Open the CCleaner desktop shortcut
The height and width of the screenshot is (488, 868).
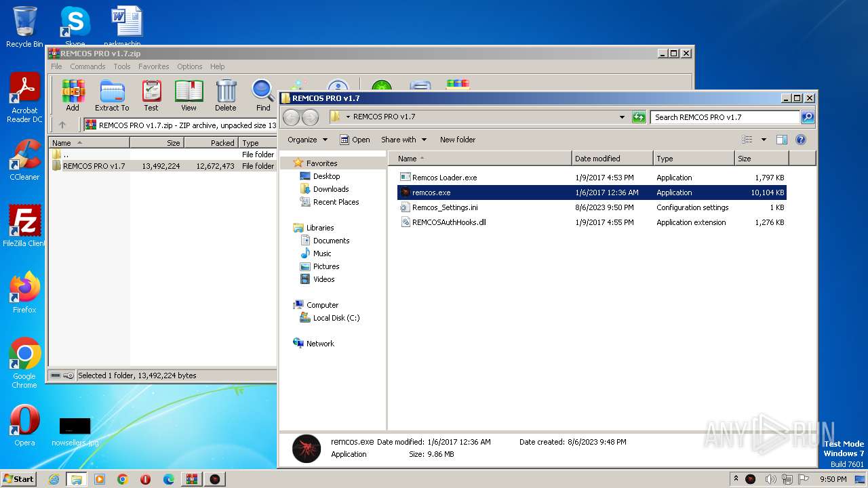[24, 160]
